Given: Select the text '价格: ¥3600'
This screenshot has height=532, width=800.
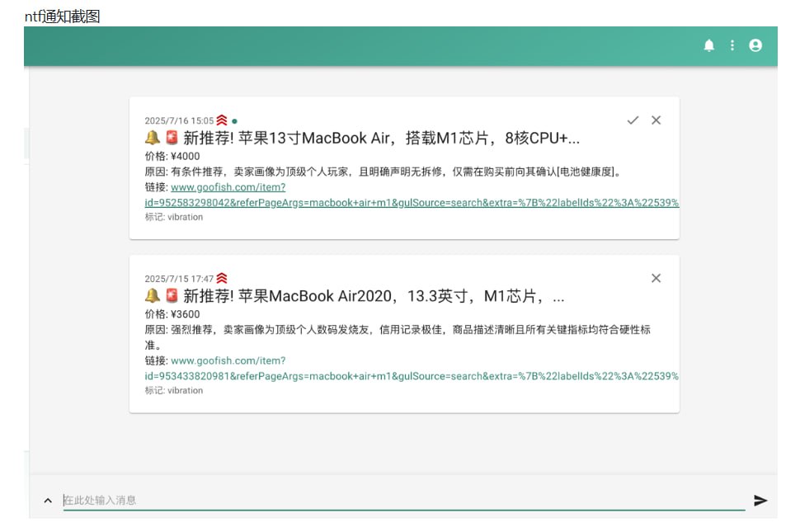Looking at the screenshot, I should [172, 314].
